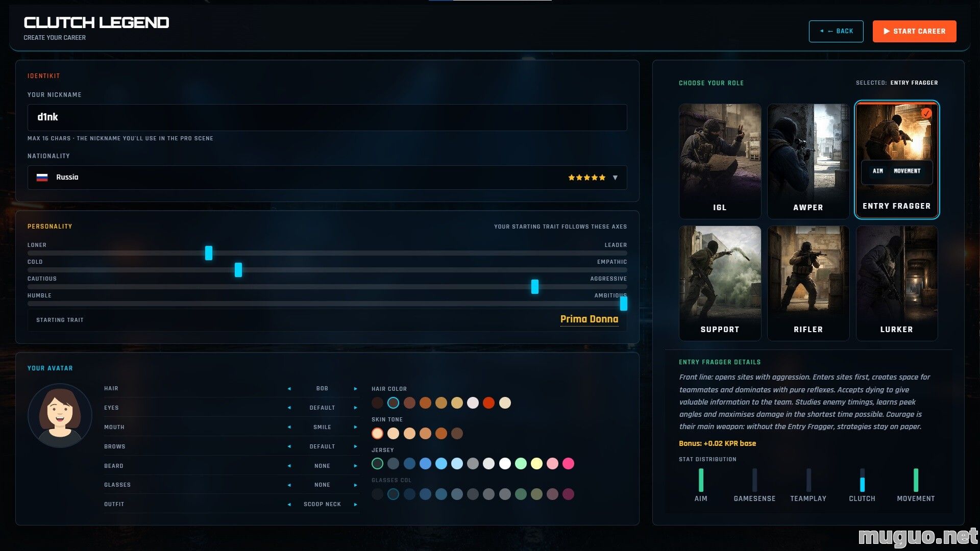Image resolution: width=980 pixels, height=551 pixels.
Task: Click the avatar portrait preview
Action: coord(60,416)
